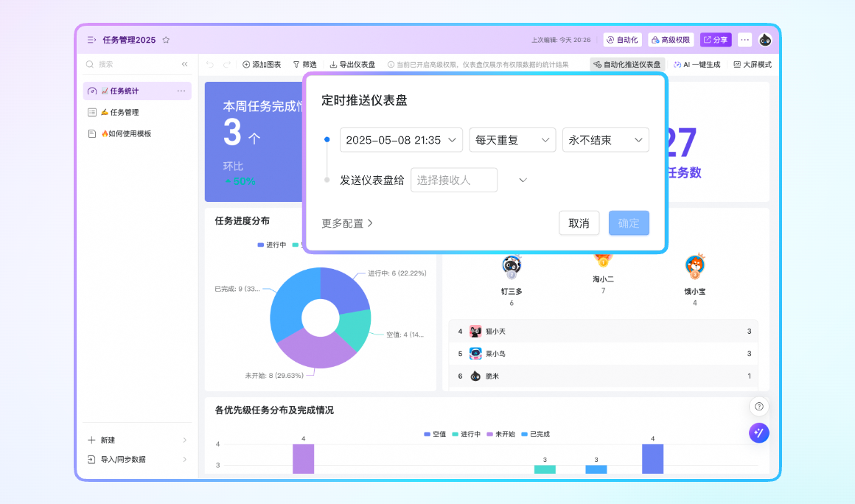Click 钉三多 avatar in ranking

coord(512,265)
